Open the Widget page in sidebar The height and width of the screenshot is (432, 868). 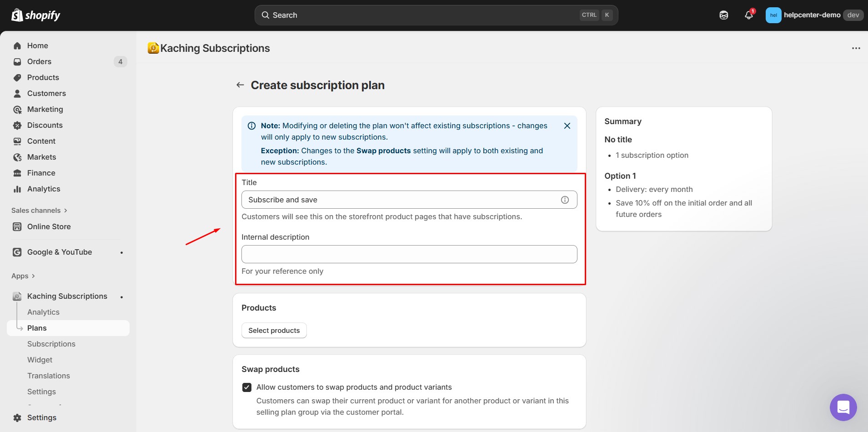(x=40, y=360)
